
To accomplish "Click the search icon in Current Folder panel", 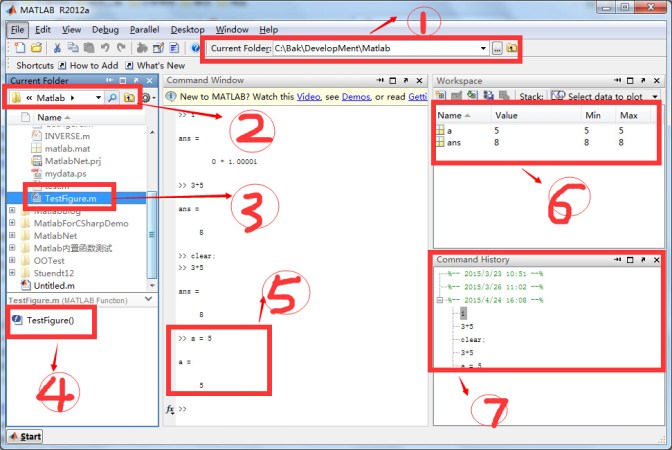I will (x=112, y=98).
